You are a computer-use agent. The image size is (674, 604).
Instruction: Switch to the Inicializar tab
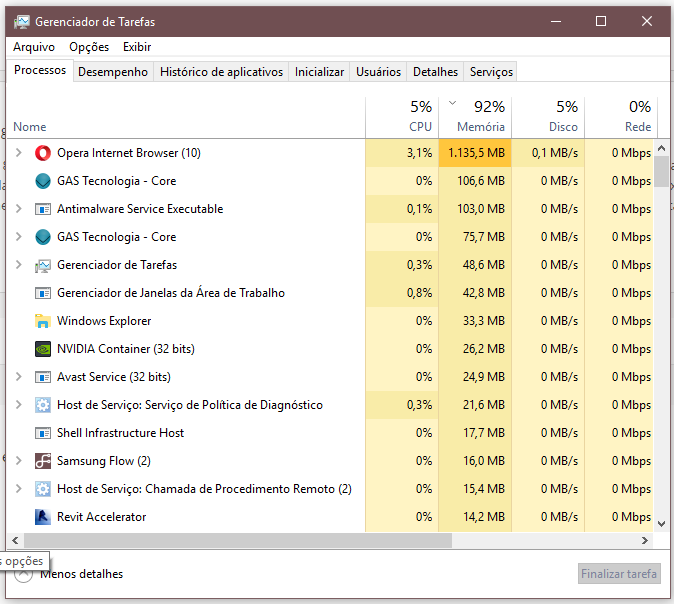click(x=319, y=72)
